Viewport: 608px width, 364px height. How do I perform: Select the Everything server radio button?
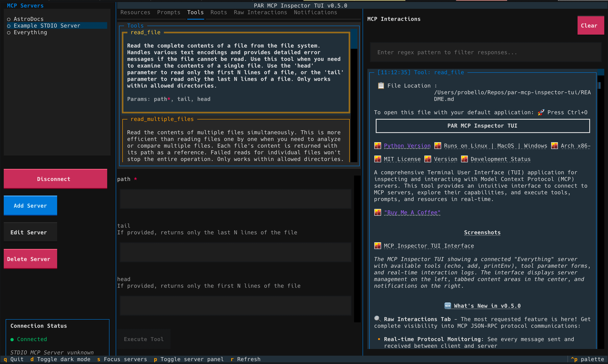[x=9, y=32]
